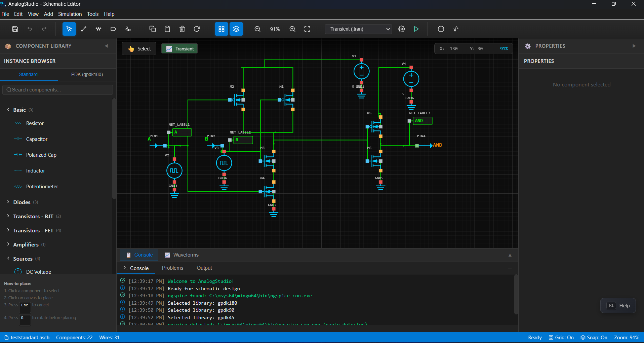644x343 pixels.
Task: Open the Simulation menu
Action: click(70, 14)
